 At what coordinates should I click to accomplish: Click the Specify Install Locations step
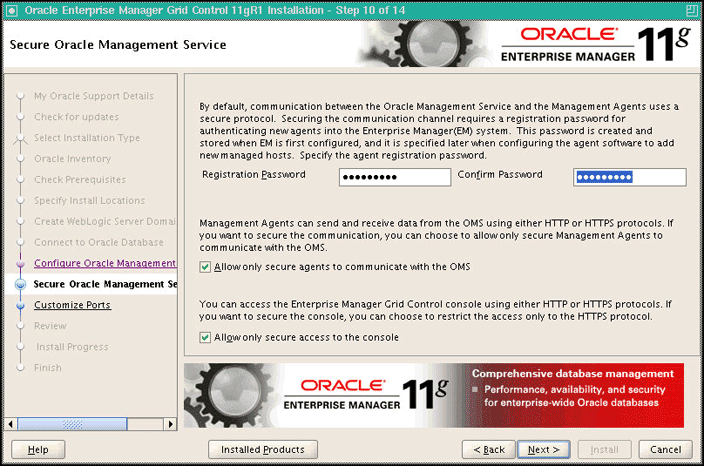pos(90,201)
